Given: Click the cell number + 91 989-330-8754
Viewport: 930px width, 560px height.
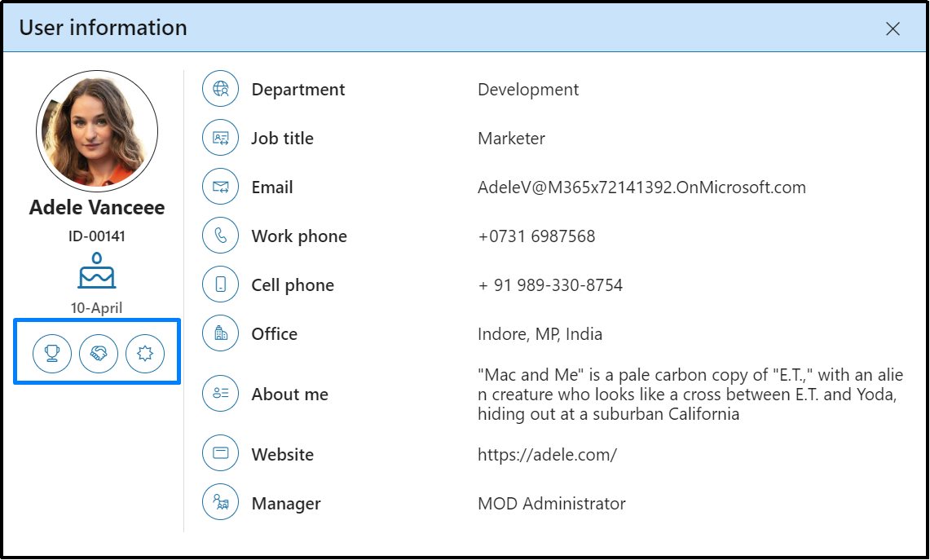Looking at the screenshot, I should tap(550, 285).
